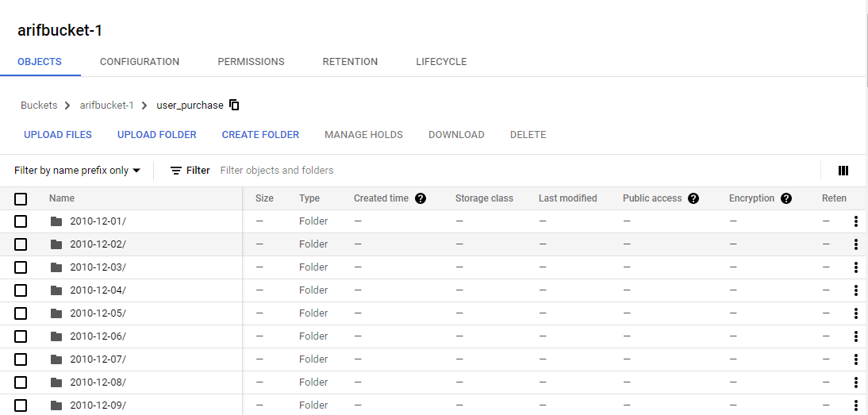Image resolution: width=868 pixels, height=415 pixels.
Task: Go to Buckets in breadcrumb
Action: click(x=39, y=105)
